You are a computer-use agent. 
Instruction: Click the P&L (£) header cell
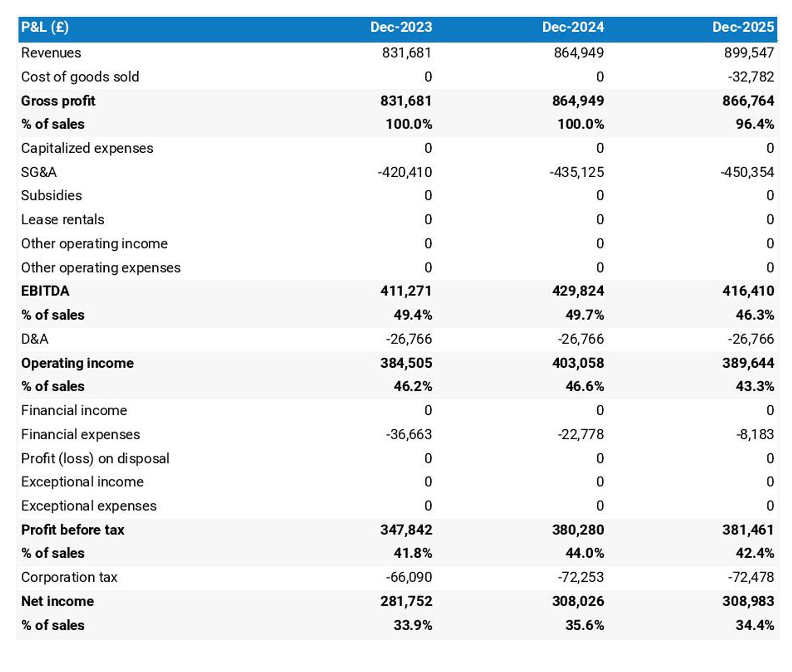point(45,27)
